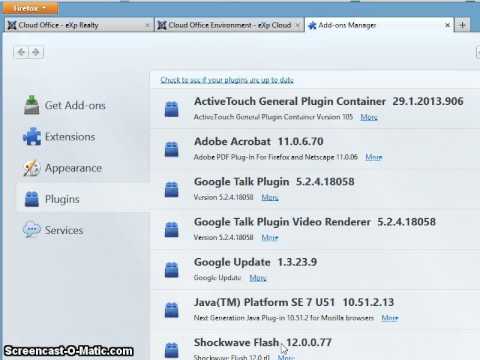Viewport: 480px width, 360px height.
Task: Open the Firefox menu button
Action: (30, 8)
